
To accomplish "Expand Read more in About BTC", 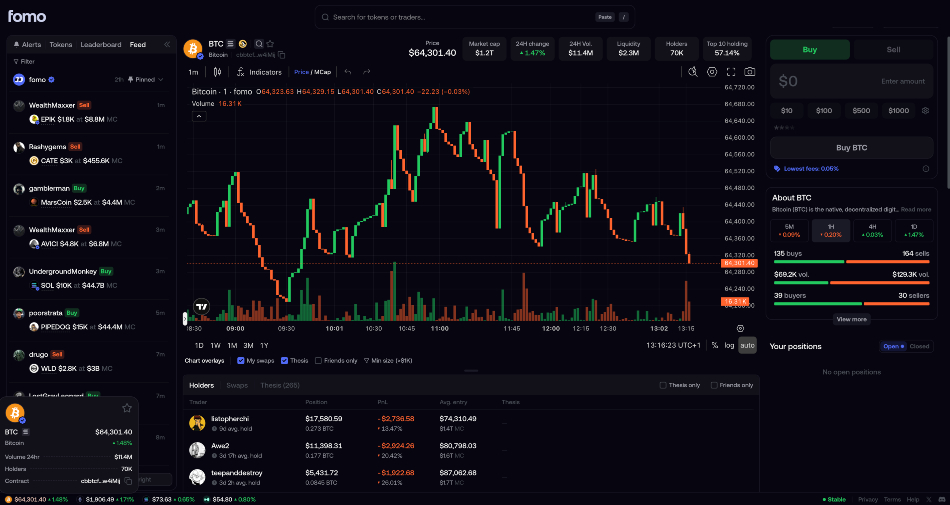I will coord(915,210).
